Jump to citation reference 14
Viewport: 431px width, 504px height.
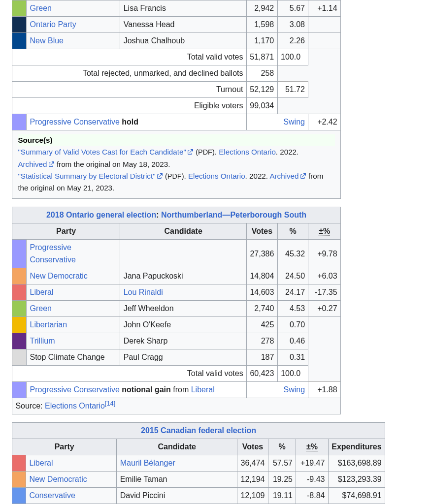tap(110, 404)
